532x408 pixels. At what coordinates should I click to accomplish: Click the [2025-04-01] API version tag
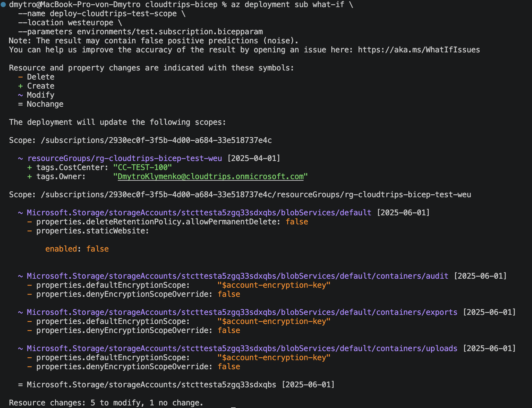click(x=254, y=158)
